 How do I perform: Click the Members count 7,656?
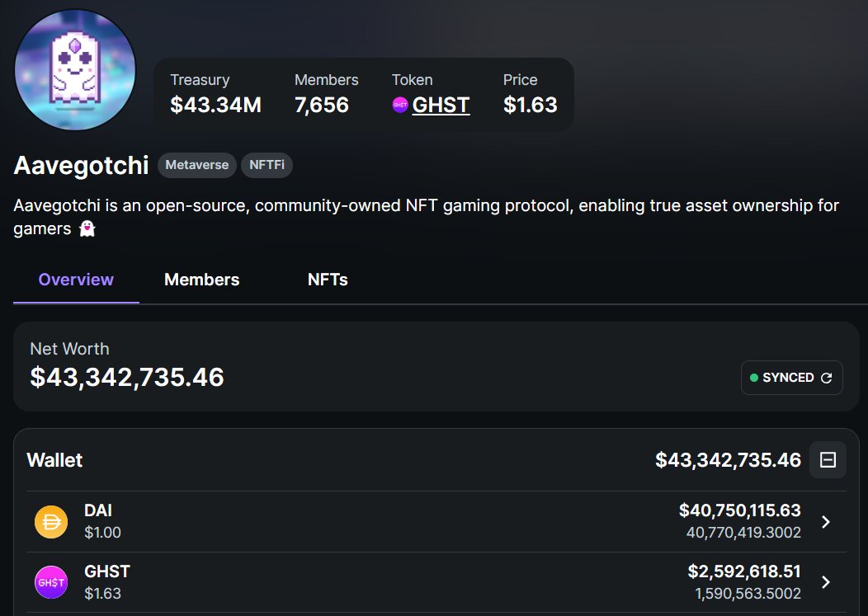322,105
